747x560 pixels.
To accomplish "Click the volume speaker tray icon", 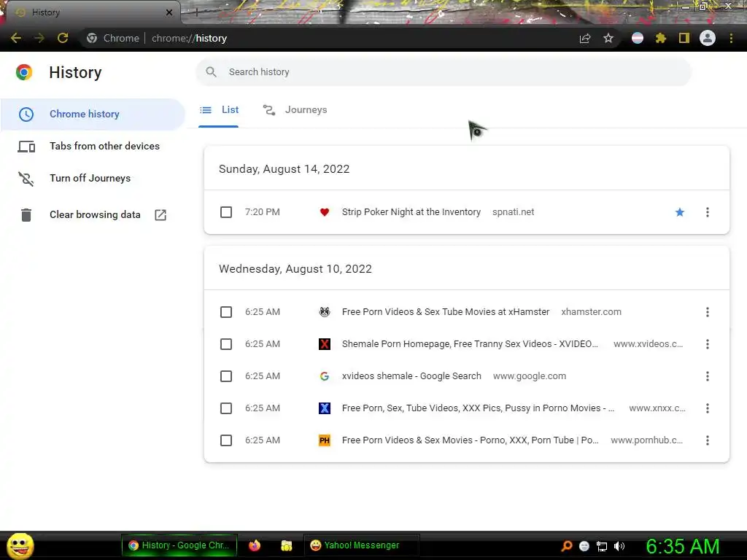I will 619,546.
